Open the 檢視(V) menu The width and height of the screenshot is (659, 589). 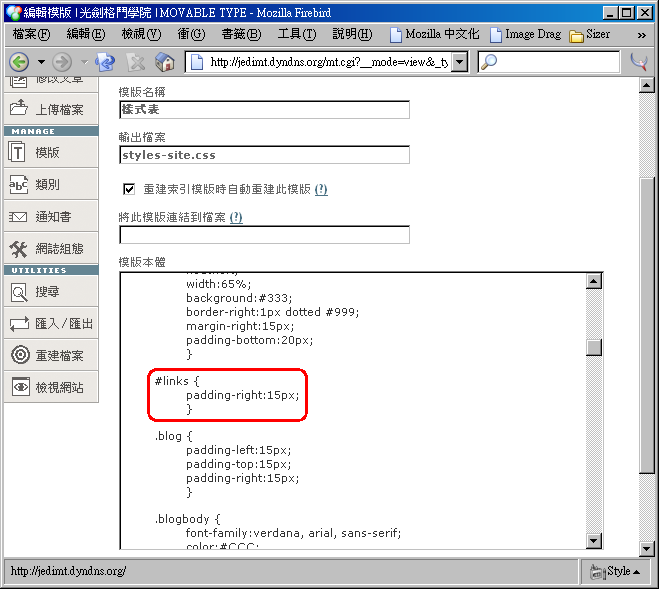141,34
